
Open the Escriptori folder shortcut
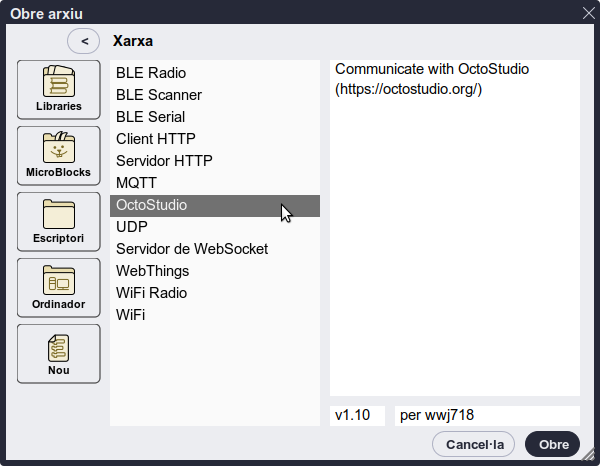(59, 222)
